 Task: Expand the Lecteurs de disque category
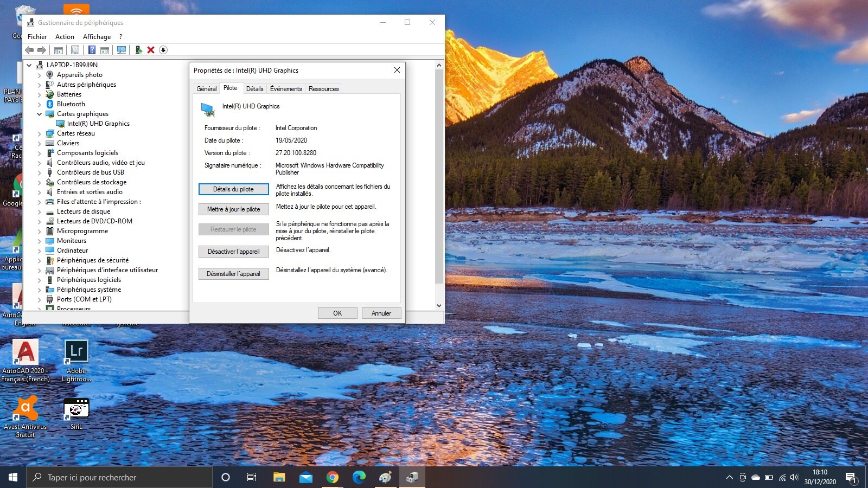click(39, 211)
